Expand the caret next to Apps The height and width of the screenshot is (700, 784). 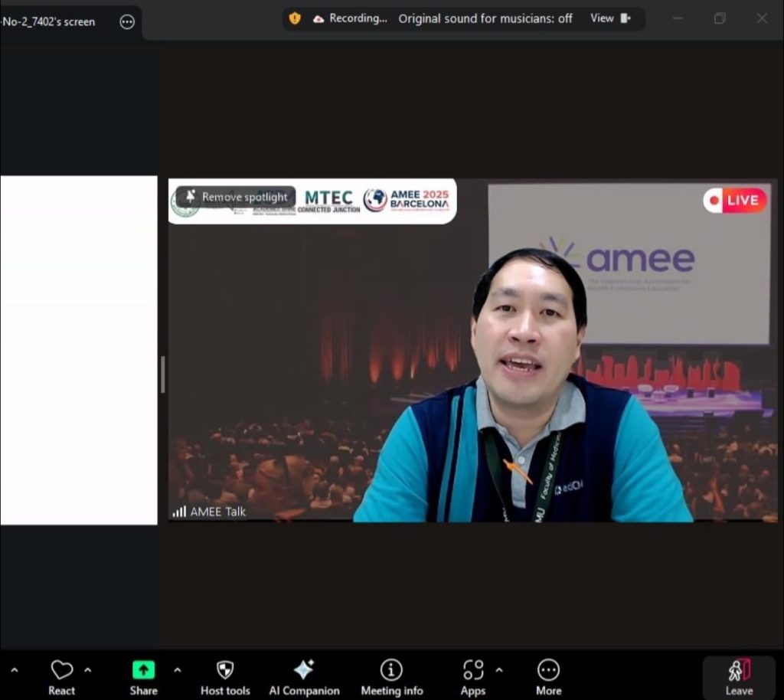pyautogui.click(x=499, y=670)
